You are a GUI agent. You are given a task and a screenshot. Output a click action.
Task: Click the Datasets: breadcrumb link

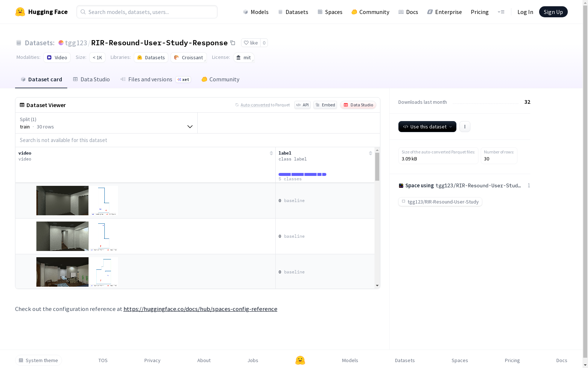click(40, 43)
